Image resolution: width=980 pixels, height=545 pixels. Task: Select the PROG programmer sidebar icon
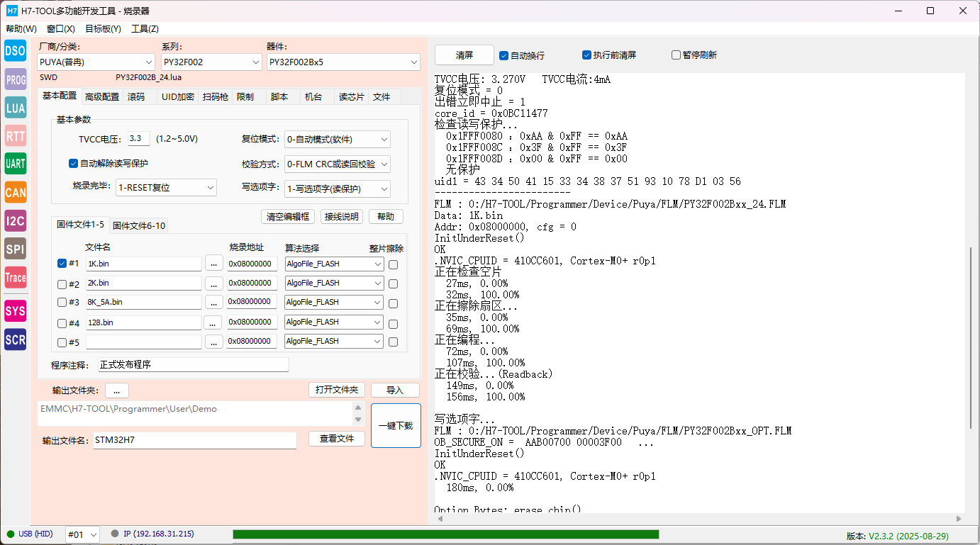pyautogui.click(x=16, y=79)
